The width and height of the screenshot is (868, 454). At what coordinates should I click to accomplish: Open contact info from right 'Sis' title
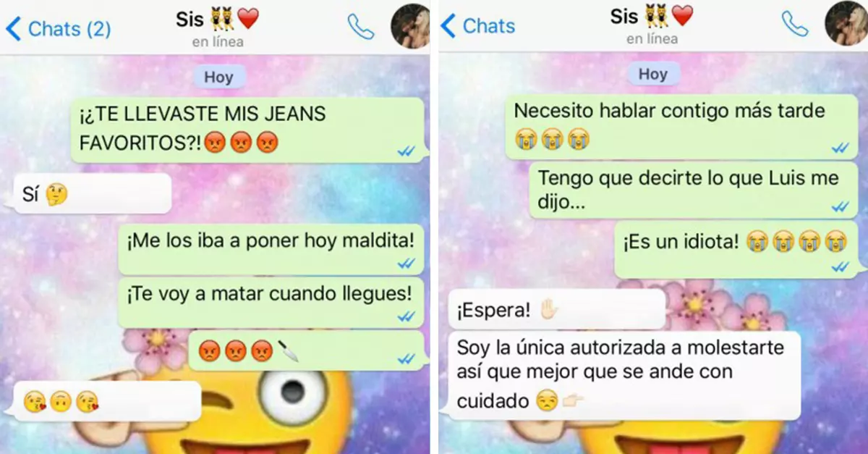(652, 17)
